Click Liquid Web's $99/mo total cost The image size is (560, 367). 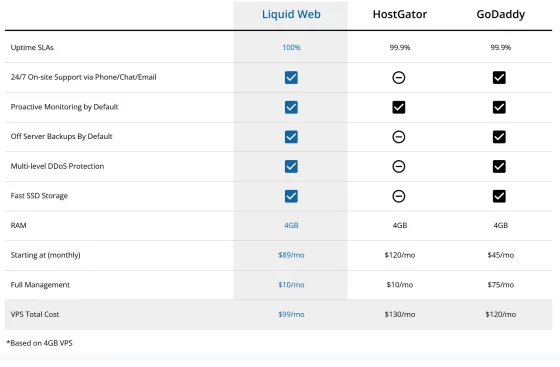[x=291, y=314]
